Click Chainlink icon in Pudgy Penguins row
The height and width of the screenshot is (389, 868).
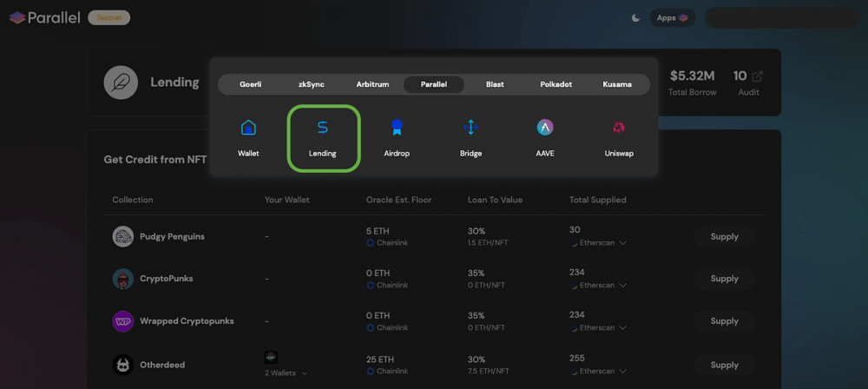tap(371, 243)
